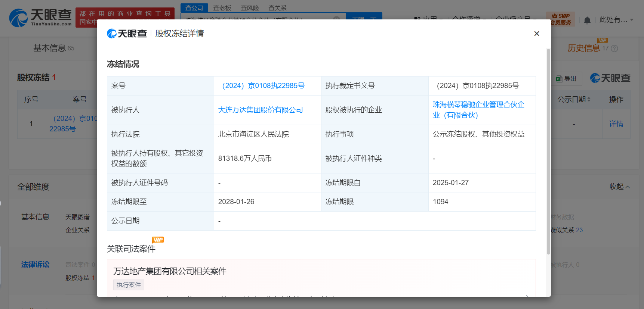Click the freeze start date 2025-01-27
The height and width of the screenshot is (309, 644).
click(450, 183)
